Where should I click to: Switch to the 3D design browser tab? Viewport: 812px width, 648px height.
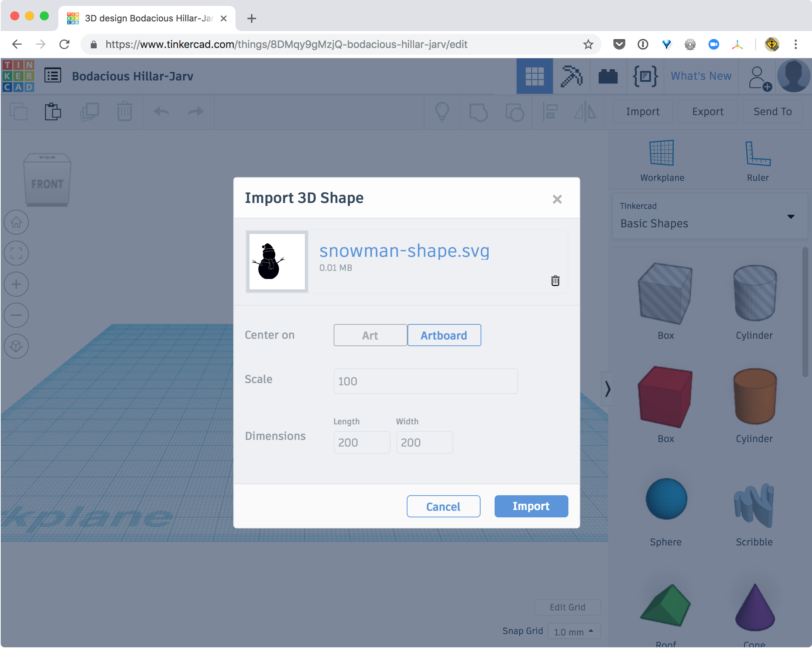[143, 18]
